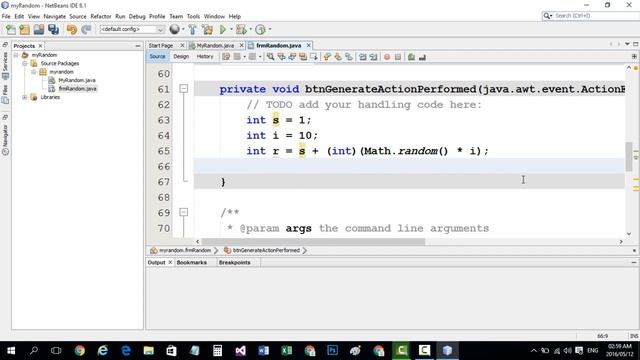Click the search field at top right
Image resolution: width=640 pixels, height=360 pixels.
click(590, 16)
